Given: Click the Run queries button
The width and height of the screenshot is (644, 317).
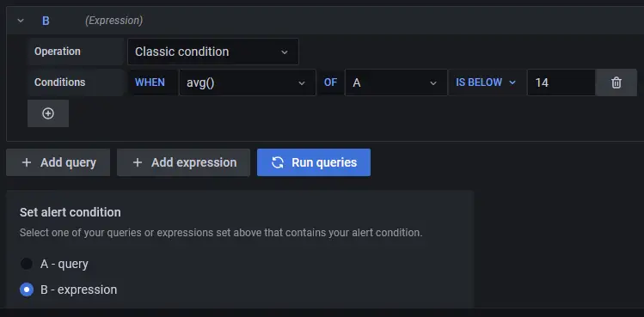Looking at the screenshot, I should point(314,162).
